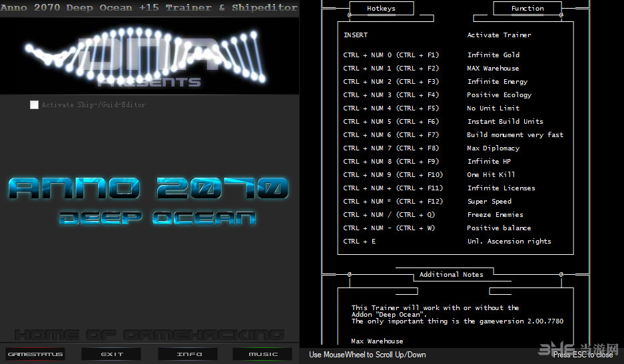Click 'Positive Ecology' function text

tap(499, 94)
